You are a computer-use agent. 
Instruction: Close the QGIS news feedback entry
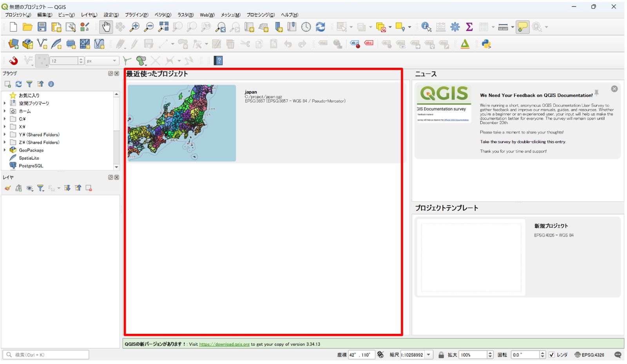point(614,89)
